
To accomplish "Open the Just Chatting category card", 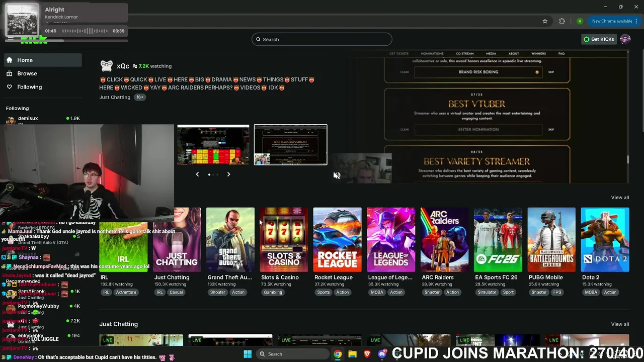I will tap(177, 240).
